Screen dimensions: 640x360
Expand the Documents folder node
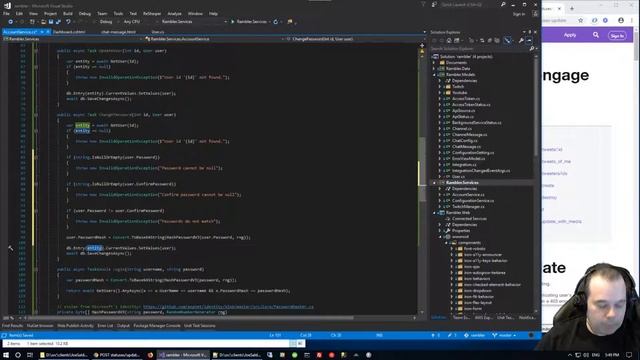coord(434,63)
